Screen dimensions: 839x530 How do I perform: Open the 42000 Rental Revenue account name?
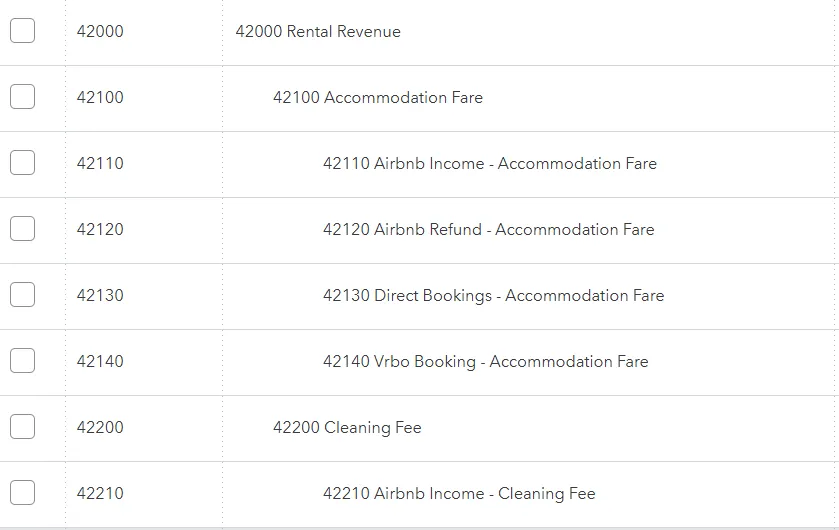(x=318, y=32)
